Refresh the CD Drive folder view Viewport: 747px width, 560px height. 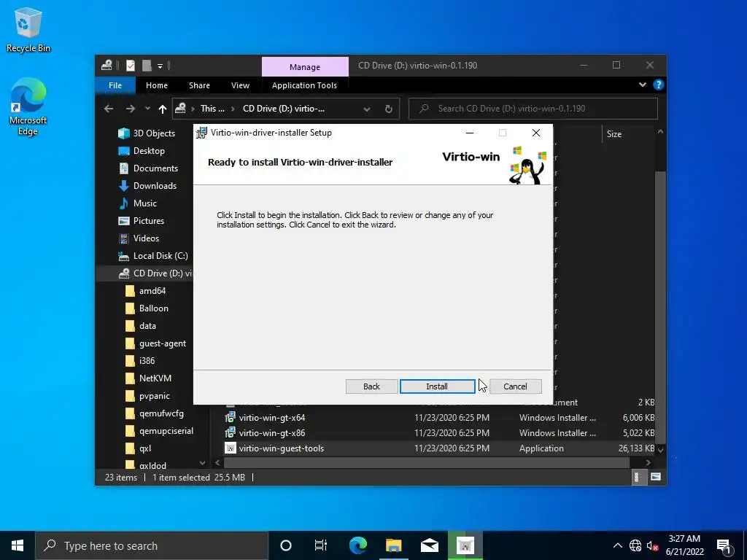point(389,109)
